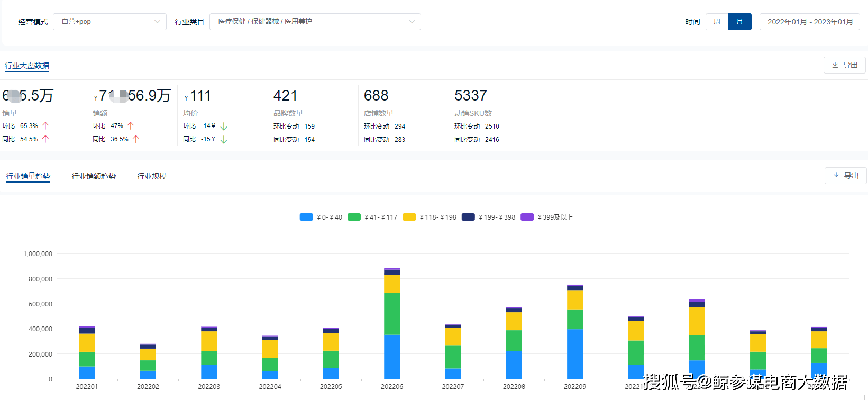Expand the 行业类目 category dropdown
The width and height of the screenshot is (868, 400).
(x=315, y=22)
